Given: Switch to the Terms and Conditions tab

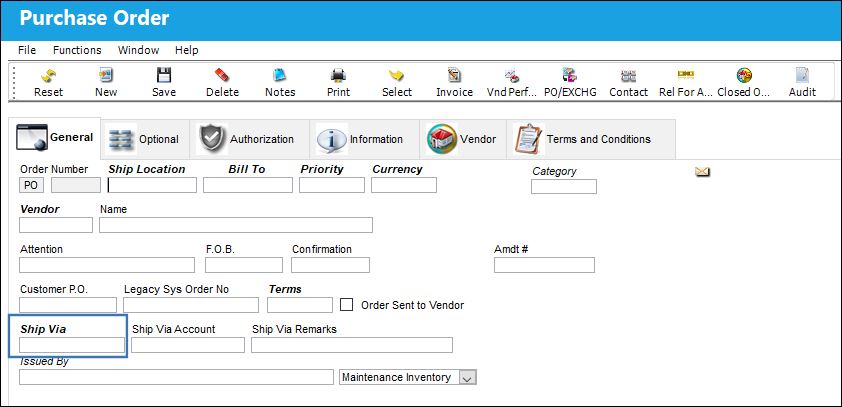Looking at the screenshot, I should click(x=591, y=139).
